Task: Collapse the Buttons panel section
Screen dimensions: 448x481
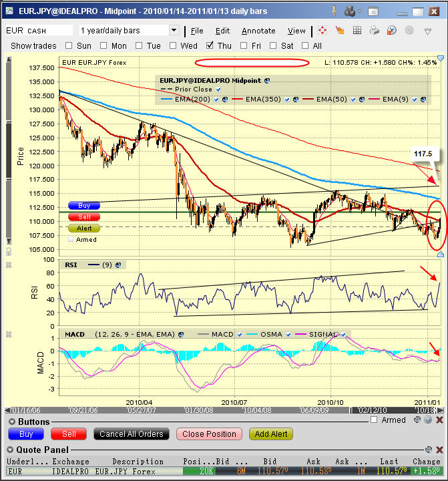Action: click(11, 422)
